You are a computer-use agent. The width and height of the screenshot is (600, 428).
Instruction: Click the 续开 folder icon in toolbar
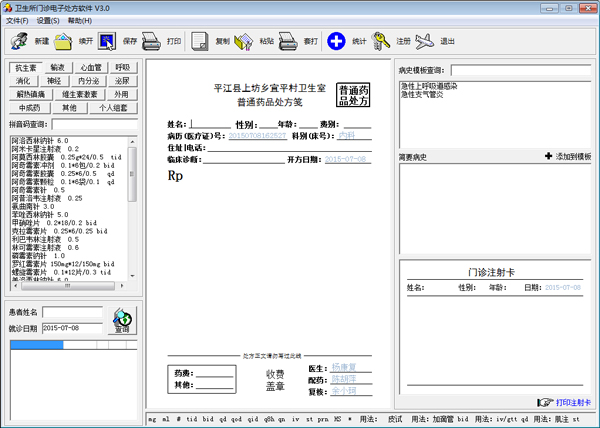tap(63, 41)
